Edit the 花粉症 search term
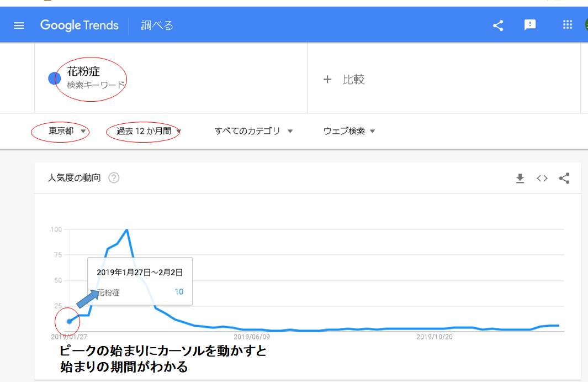This screenshot has width=588, height=382. click(83, 71)
